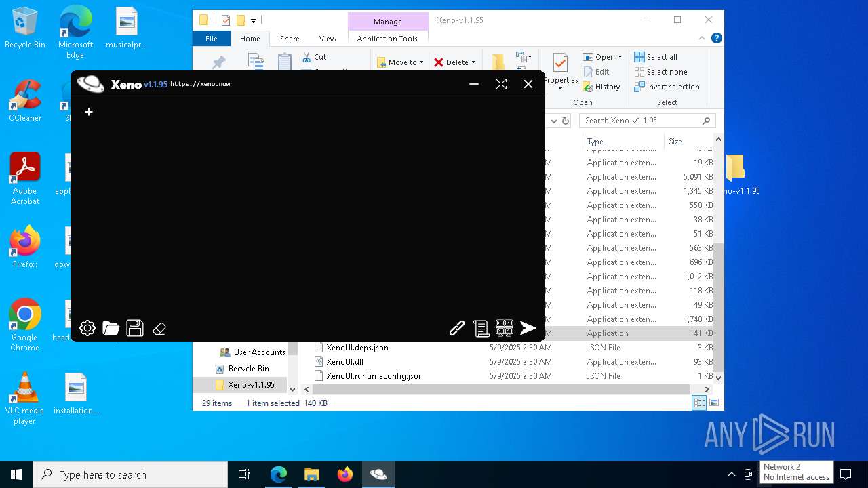Viewport: 868px width, 488px height.
Task: Open Task View on taskbar
Action: point(244,474)
